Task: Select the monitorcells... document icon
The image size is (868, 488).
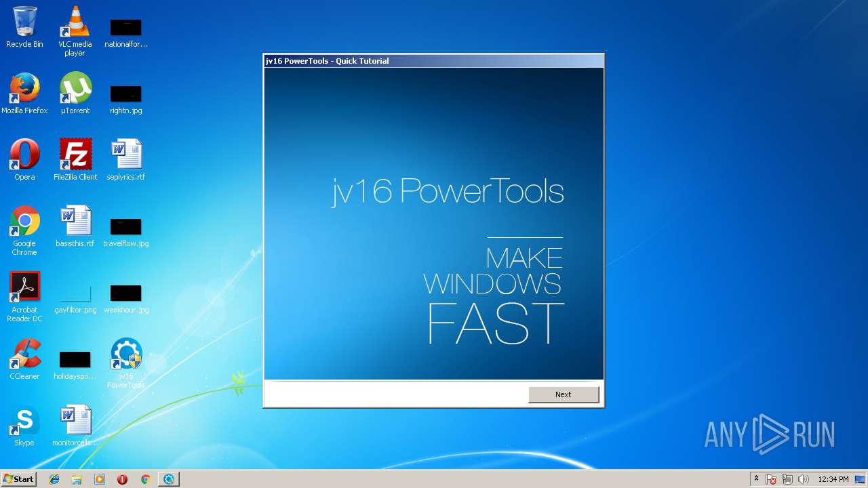Action: point(75,426)
